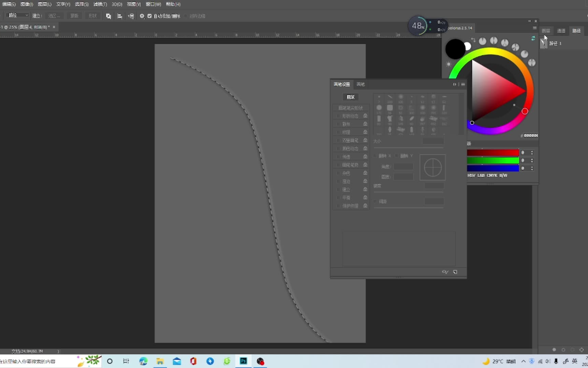Open the Brush Settings panel menu icon
The image size is (588, 368).
coord(463,84)
